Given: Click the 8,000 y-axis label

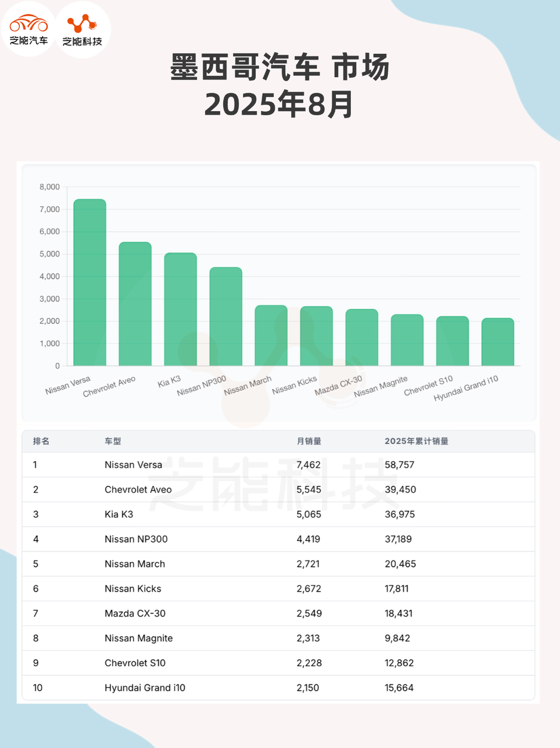Looking at the screenshot, I should pos(50,187).
